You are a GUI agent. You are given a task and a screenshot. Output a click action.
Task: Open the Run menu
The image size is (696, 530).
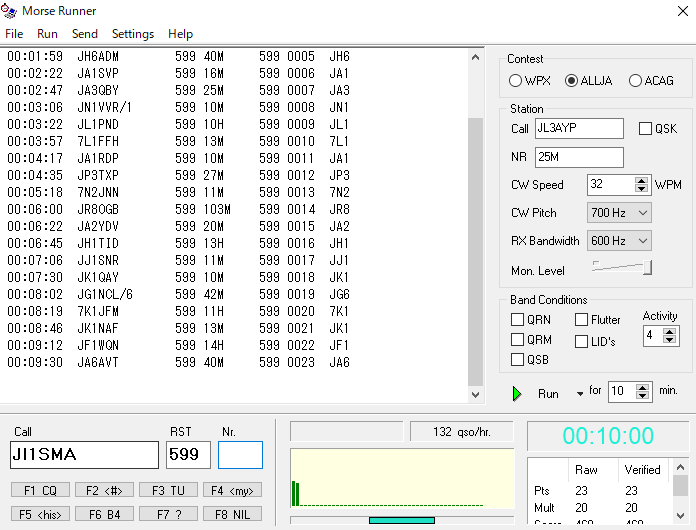[47, 34]
